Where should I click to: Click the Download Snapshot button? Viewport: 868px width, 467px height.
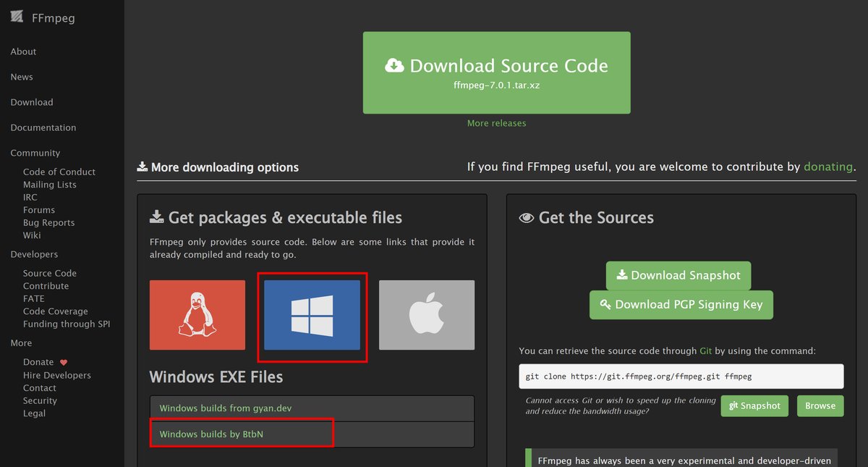(x=678, y=276)
